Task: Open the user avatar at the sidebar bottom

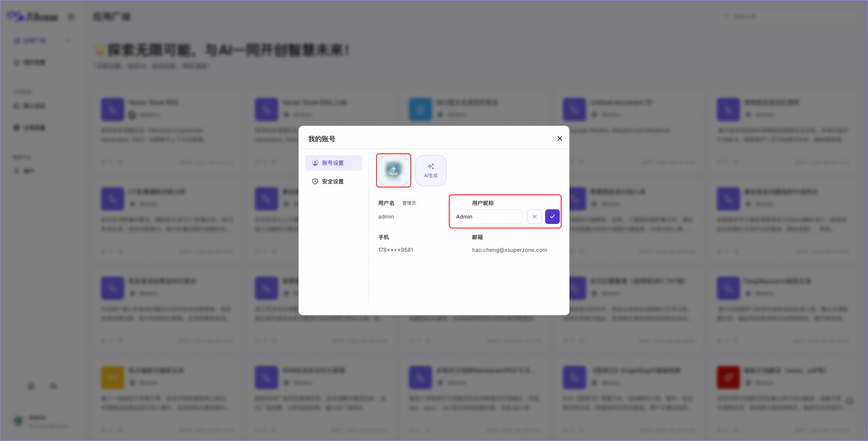Action: click(18, 420)
